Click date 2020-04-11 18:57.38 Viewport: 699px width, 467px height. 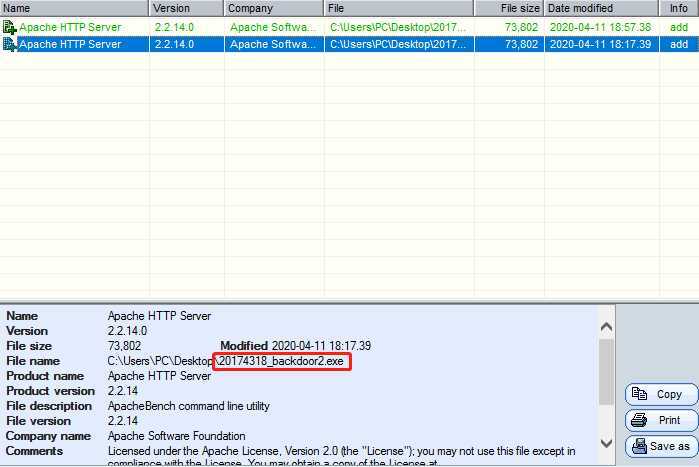click(x=600, y=27)
